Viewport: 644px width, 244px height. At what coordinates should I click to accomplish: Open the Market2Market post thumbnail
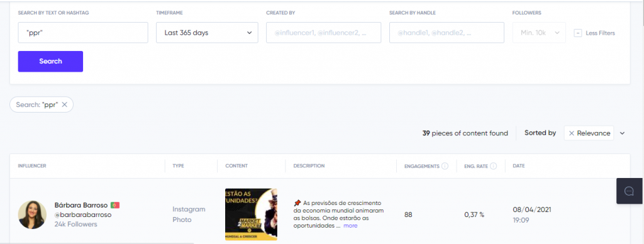[x=251, y=214]
